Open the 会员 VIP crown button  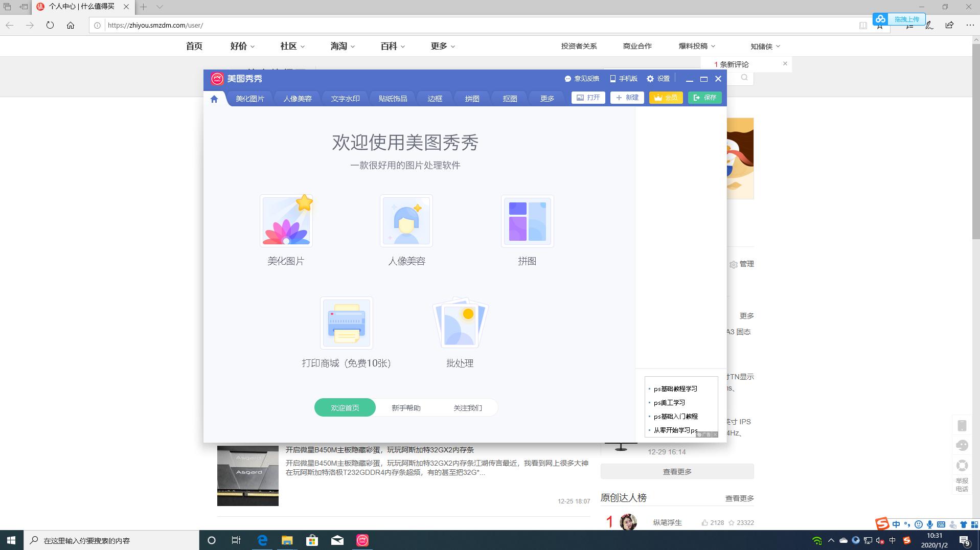[666, 98]
